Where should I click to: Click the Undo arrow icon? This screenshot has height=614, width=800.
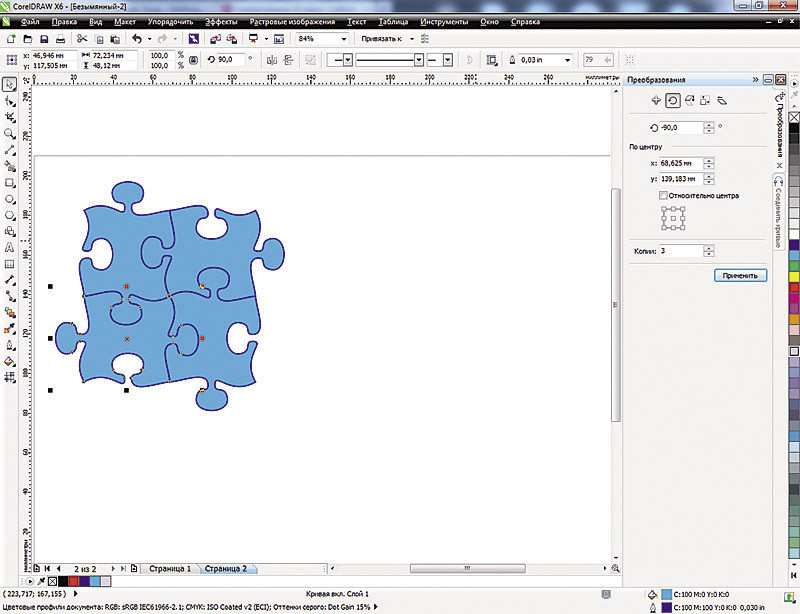[137, 39]
